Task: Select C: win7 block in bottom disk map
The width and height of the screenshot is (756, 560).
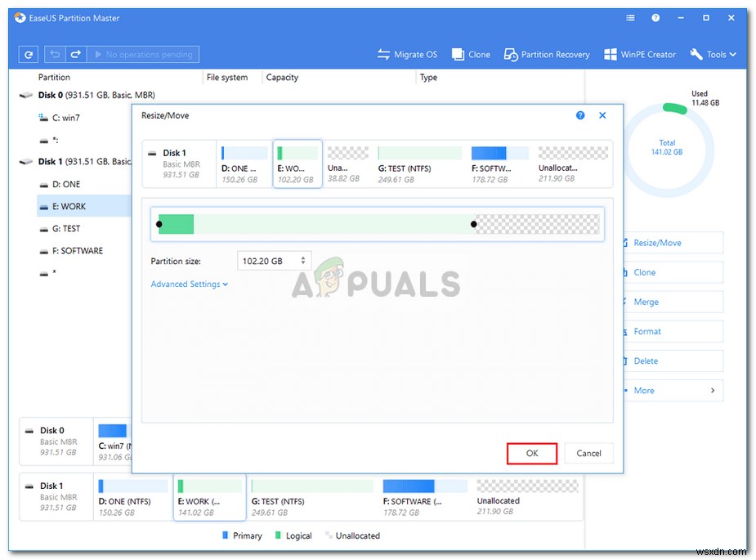Action: pyautogui.click(x=114, y=442)
